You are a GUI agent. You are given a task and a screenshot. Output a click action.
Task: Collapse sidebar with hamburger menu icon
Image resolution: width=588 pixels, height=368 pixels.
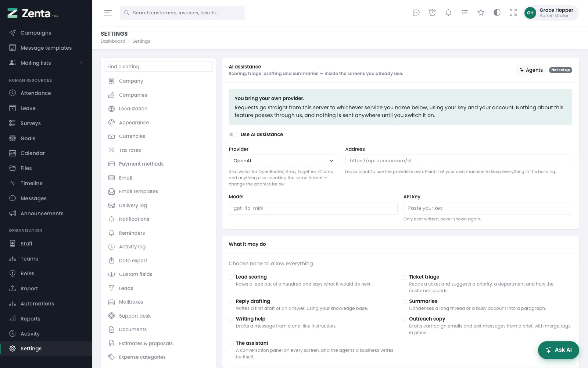pos(108,13)
